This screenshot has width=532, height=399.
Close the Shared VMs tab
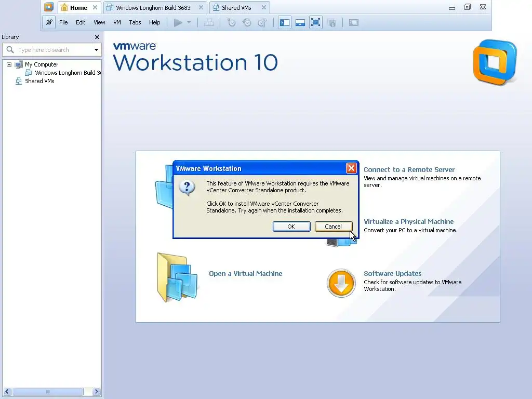[x=263, y=7]
